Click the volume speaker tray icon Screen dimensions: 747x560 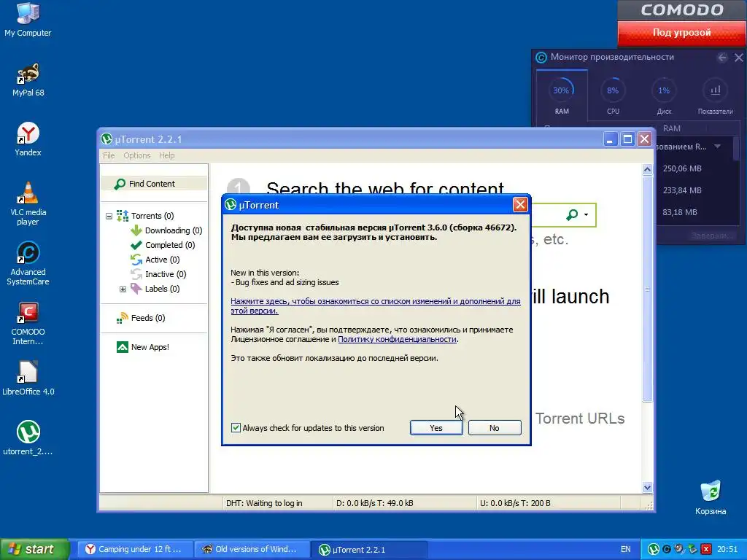[679, 549]
